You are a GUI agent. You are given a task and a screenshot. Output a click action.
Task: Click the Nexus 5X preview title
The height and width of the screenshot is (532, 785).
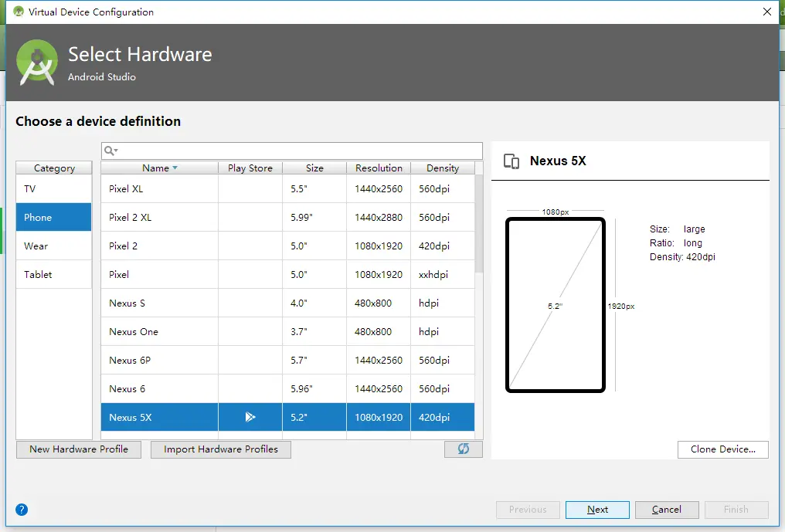coord(558,161)
